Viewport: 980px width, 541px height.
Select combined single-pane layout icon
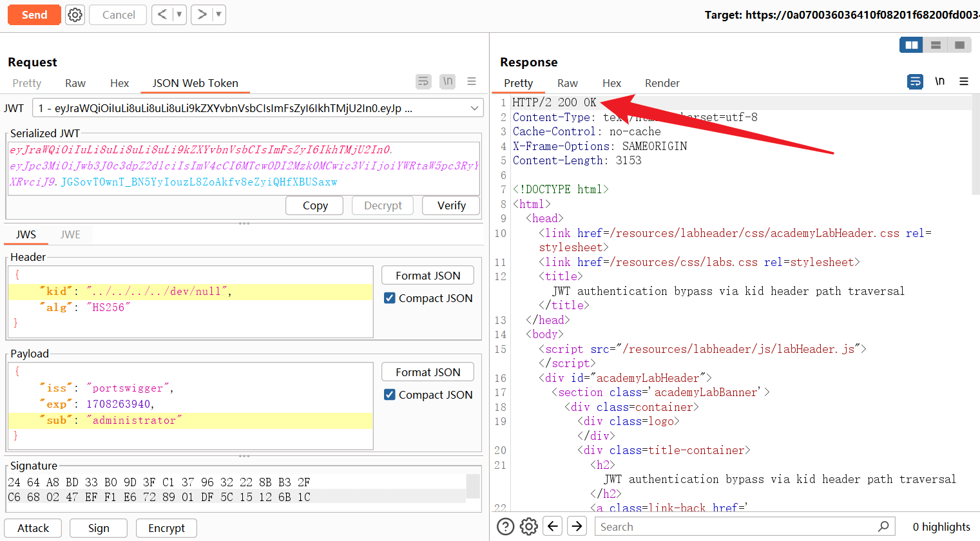960,45
